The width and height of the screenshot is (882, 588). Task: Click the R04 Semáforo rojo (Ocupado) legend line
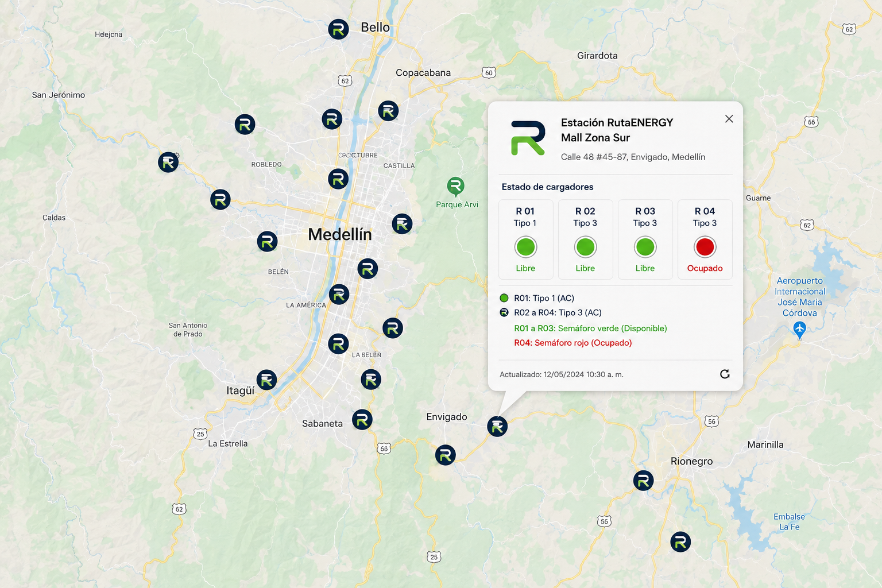point(572,343)
